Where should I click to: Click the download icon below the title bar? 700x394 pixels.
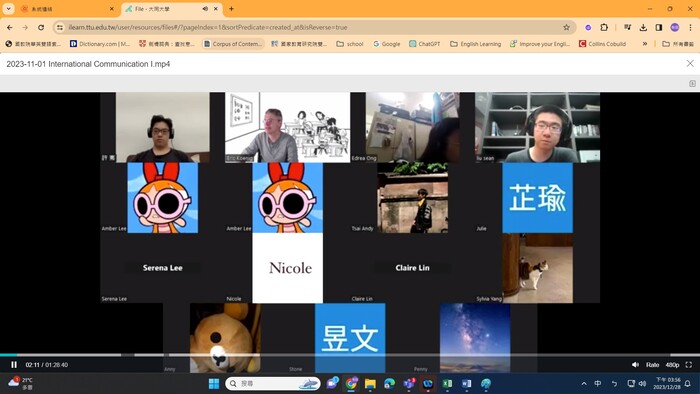tap(692, 83)
